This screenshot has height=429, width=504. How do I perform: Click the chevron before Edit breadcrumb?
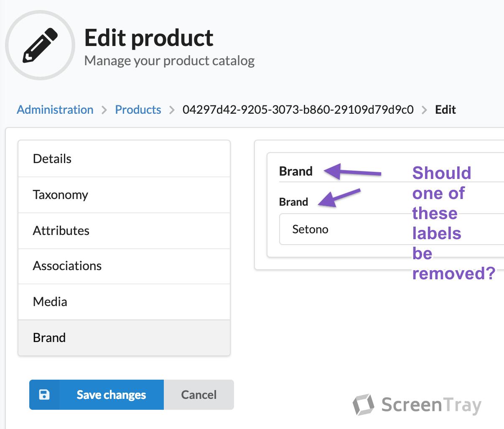click(425, 110)
